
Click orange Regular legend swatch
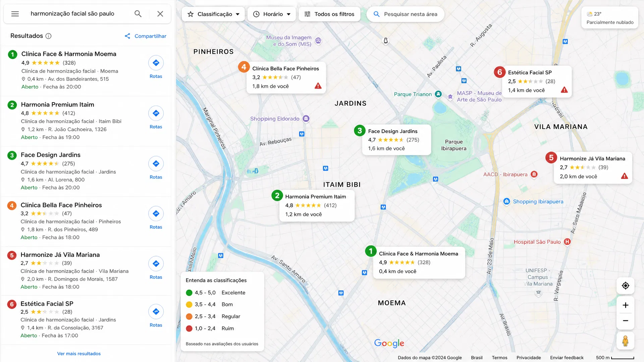(x=189, y=316)
